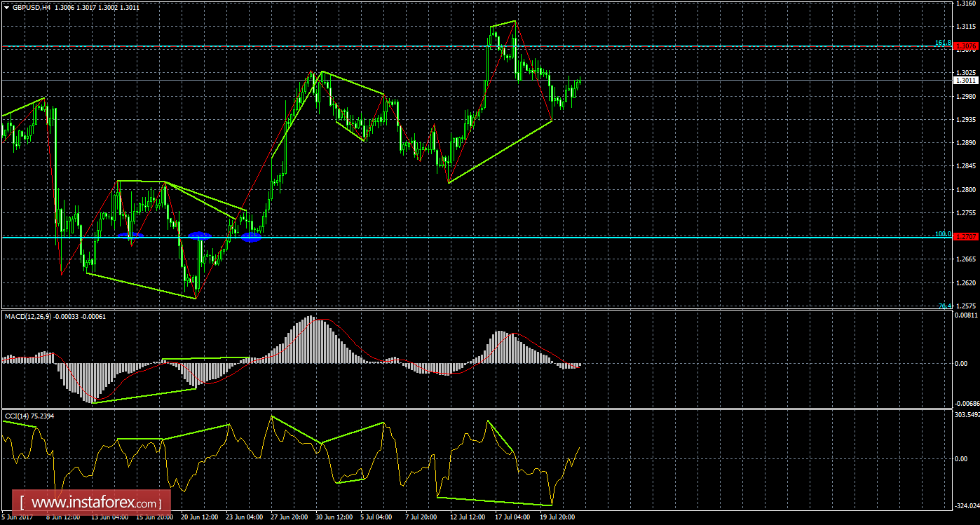Toggle the middle blue ellipse highlight

(x=198, y=235)
